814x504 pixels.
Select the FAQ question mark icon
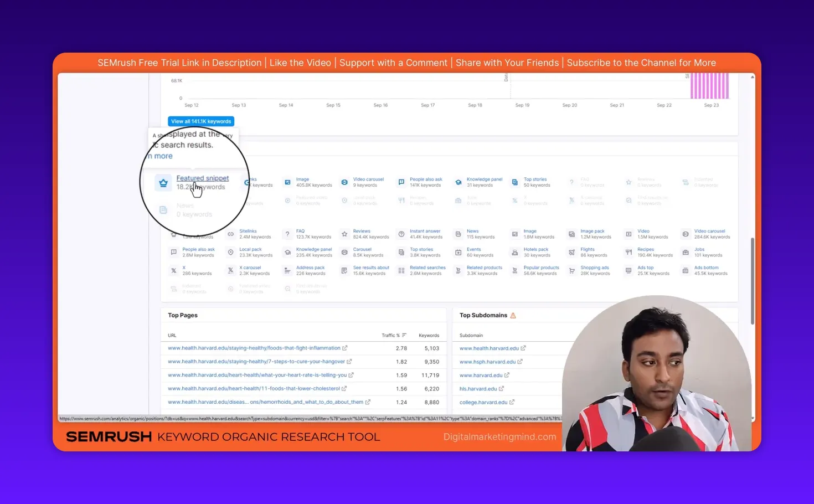[x=287, y=233]
